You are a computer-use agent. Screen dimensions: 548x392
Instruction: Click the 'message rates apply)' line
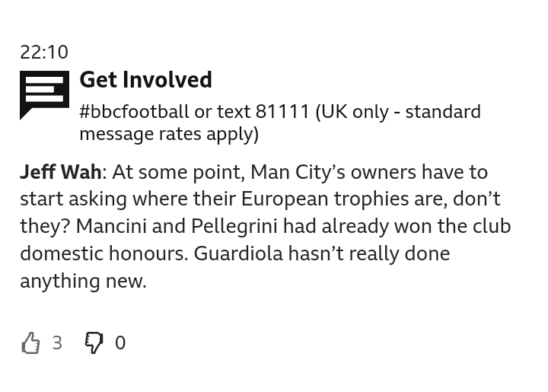(x=169, y=135)
